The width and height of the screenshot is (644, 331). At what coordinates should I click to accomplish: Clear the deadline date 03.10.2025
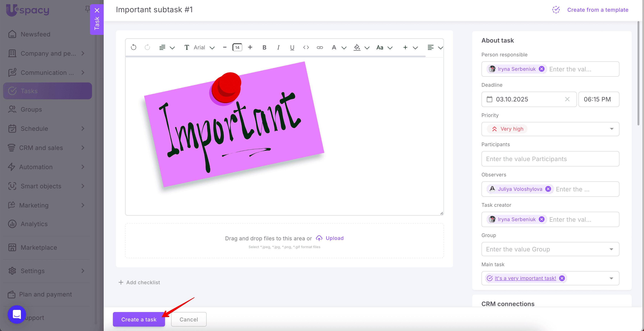coord(567,99)
